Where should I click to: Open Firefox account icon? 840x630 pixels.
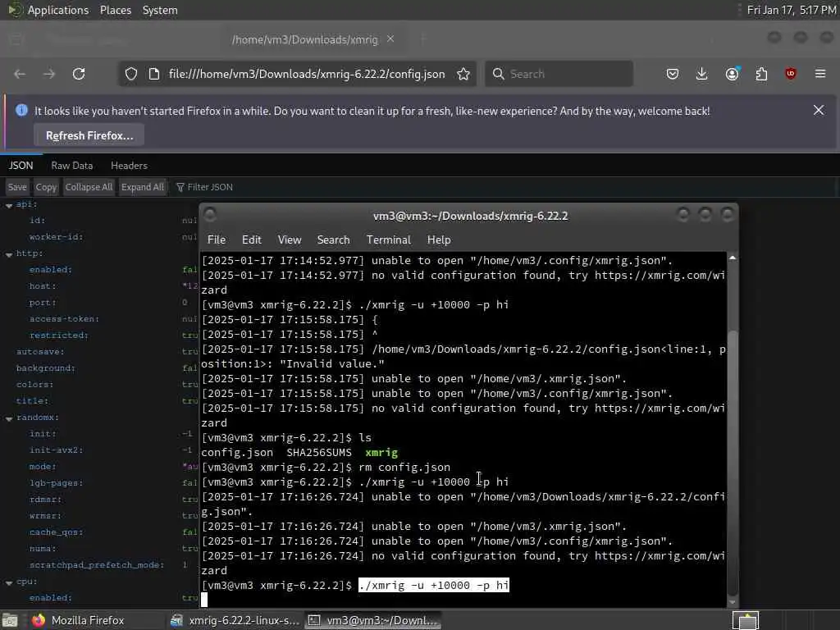[x=733, y=74]
